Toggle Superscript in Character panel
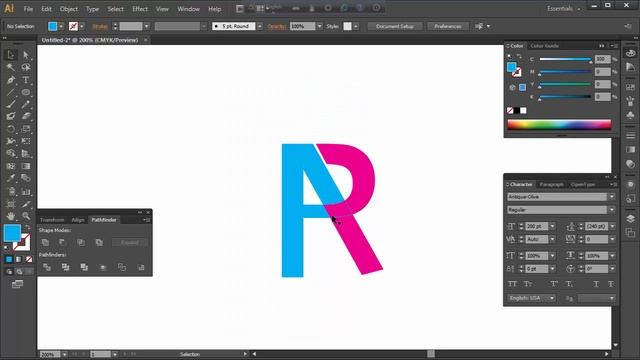Viewport: 640px width, 360px height. pos(554,284)
